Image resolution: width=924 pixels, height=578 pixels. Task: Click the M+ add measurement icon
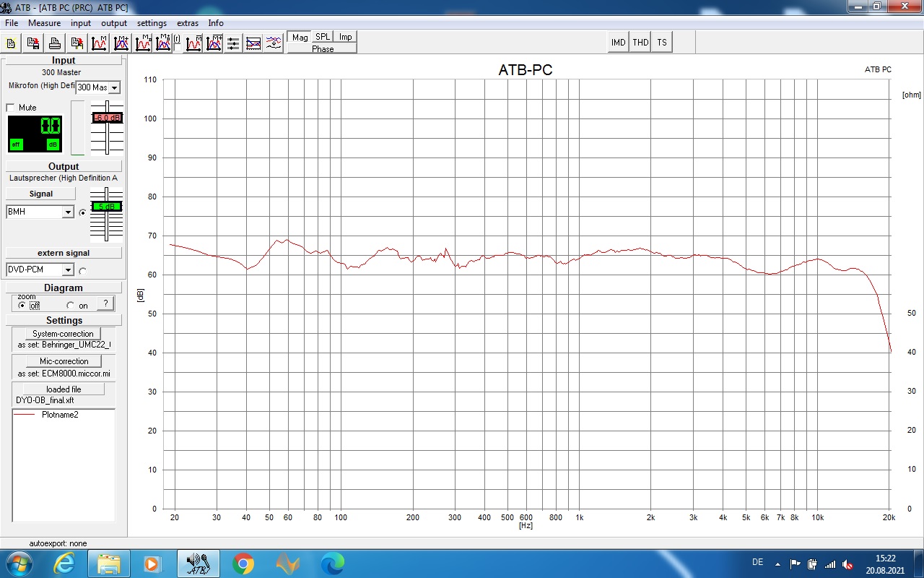(x=121, y=43)
